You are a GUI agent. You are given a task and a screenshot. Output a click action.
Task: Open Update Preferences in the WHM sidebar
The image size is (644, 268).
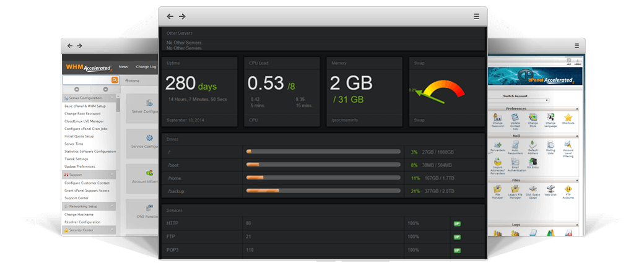click(80, 166)
